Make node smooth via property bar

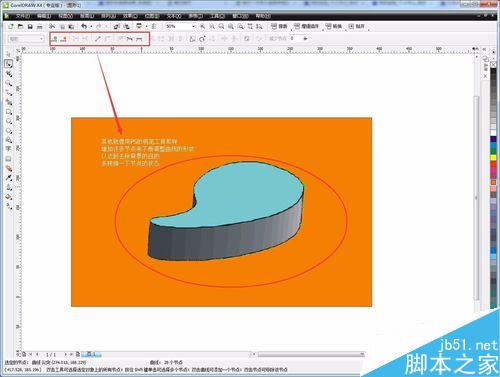click(x=130, y=39)
